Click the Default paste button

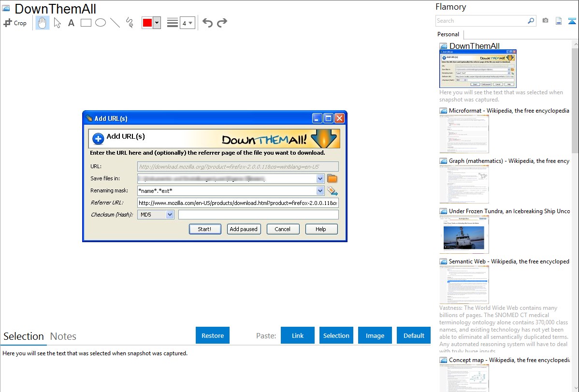click(x=414, y=335)
